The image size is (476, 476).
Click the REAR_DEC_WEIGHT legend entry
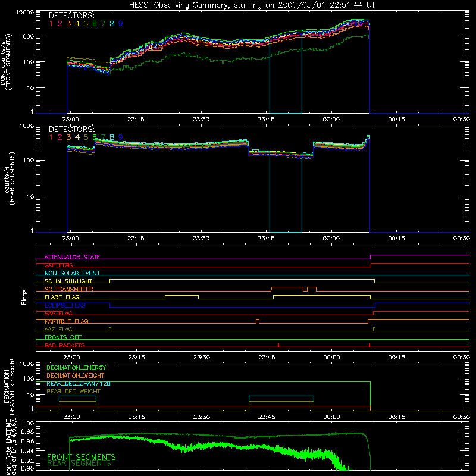click(73, 392)
